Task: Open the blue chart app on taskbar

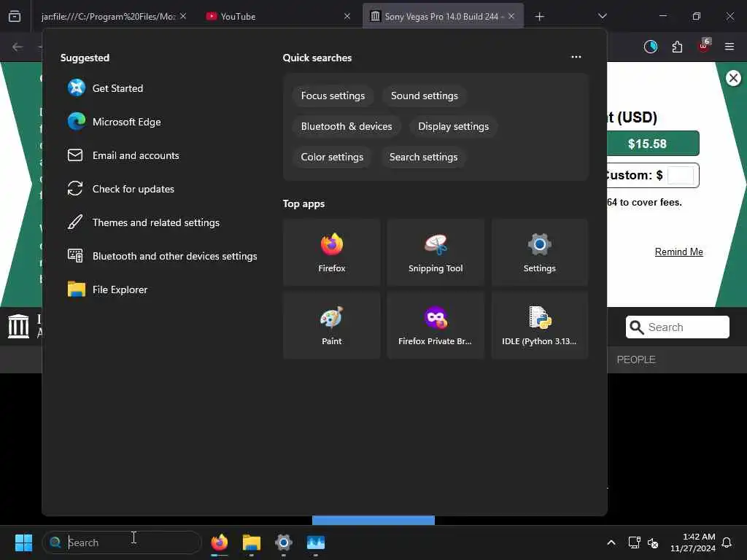Action: point(315,542)
